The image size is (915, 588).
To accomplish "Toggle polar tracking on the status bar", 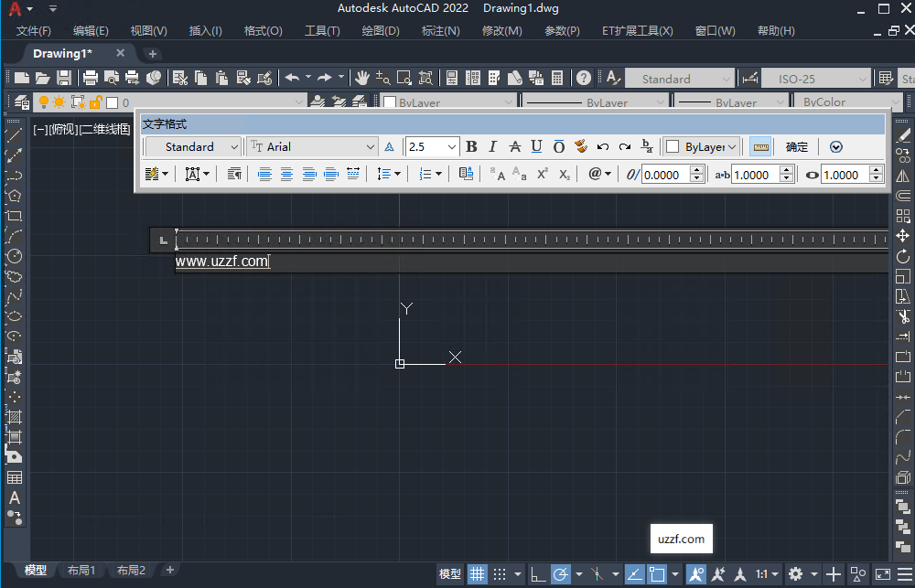I will (562, 573).
